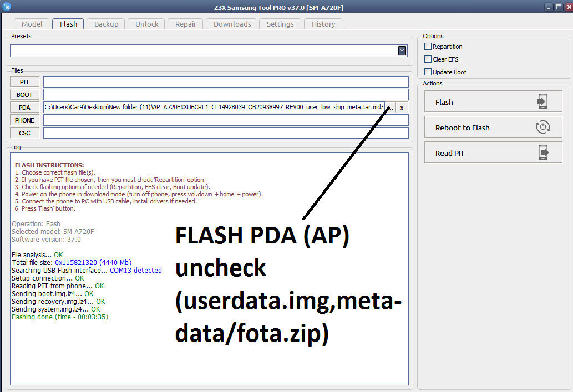Click into the BOOT file path field
Screen dimensions: 573x392
coord(226,95)
